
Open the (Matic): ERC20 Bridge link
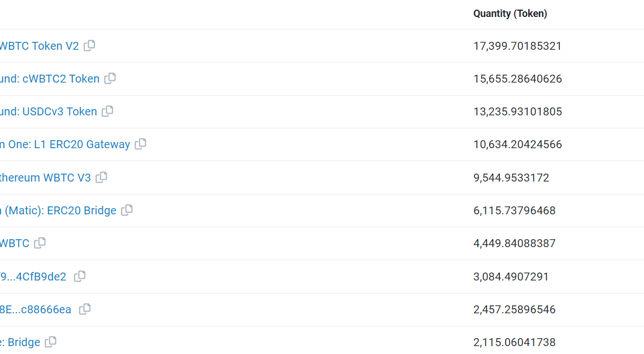(x=58, y=210)
